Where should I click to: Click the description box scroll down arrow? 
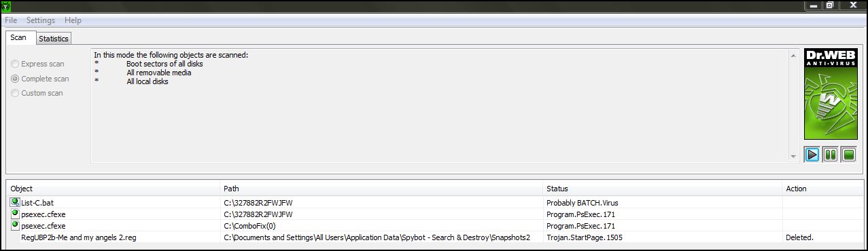(793, 157)
